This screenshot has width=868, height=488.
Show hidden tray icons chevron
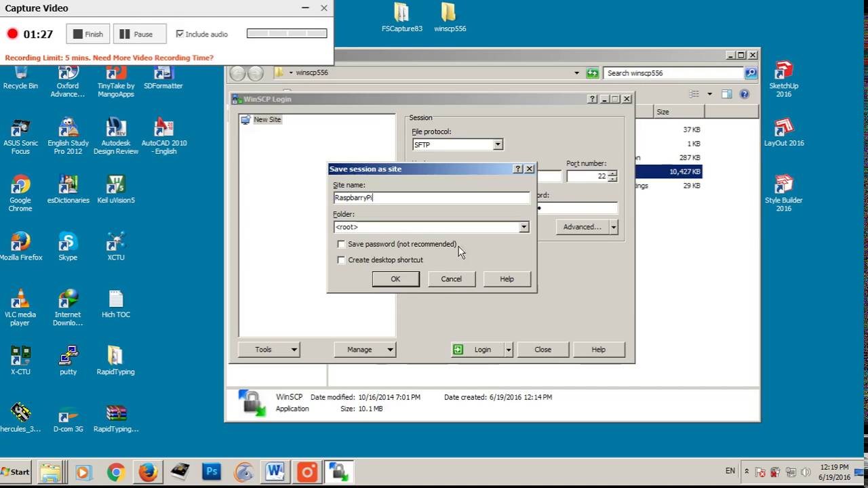[747, 472]
